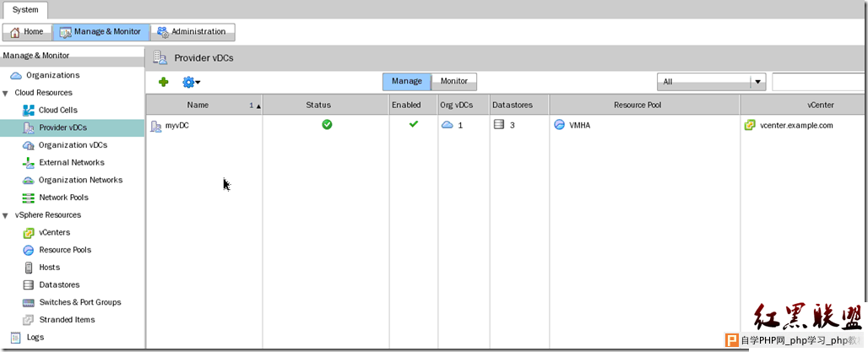Click the search input field

(819, 82)
